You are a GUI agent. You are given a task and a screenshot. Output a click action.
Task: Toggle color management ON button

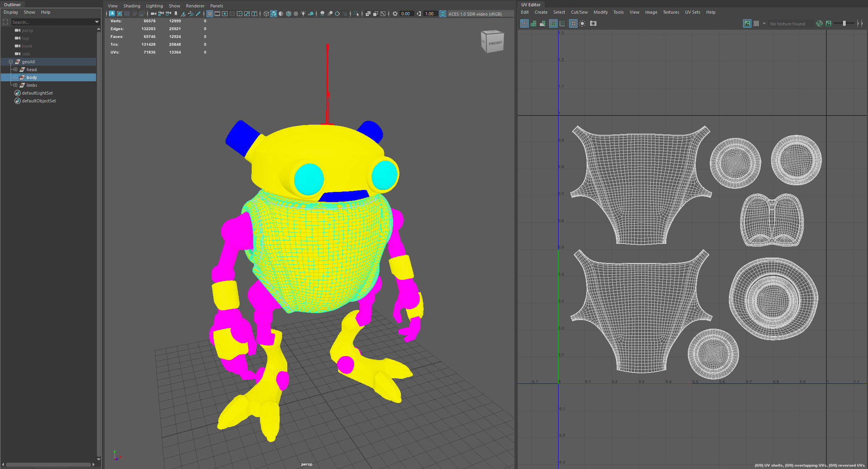(x=442, y=14)
